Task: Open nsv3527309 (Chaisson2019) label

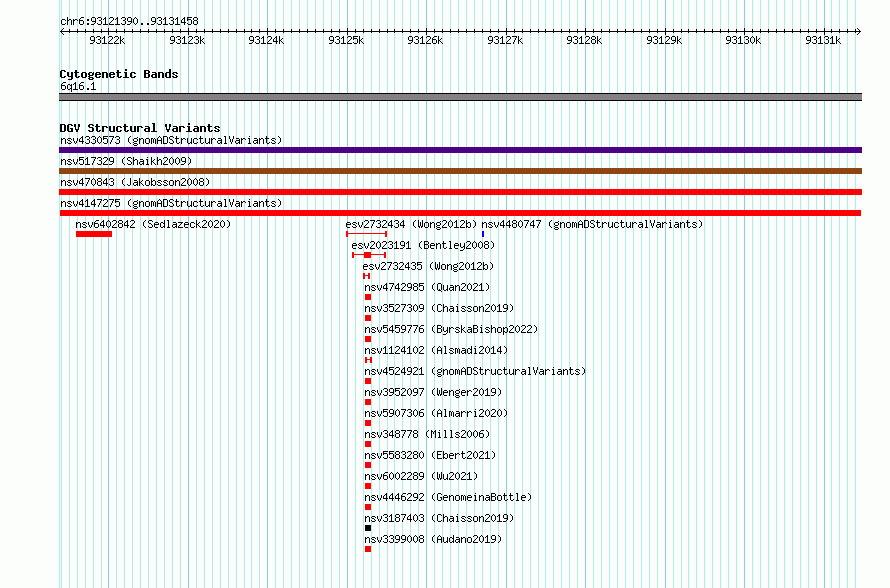Action: pyautogui.click(x=439, y=308)
